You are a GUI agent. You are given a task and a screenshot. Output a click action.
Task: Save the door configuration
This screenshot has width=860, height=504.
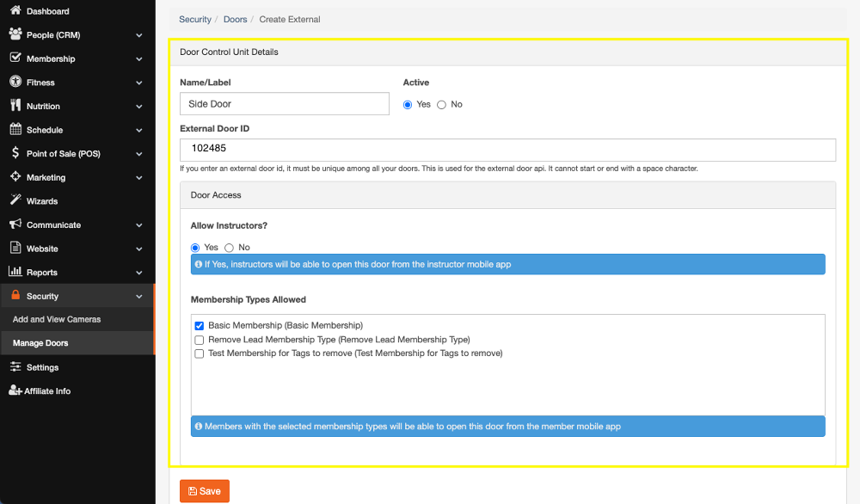click(x=205, y=491)
